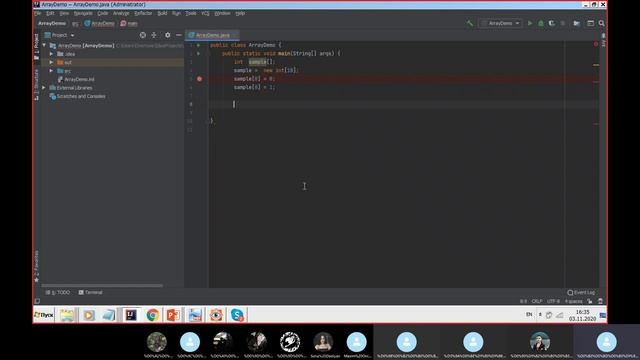Click ArrayDemo class breadcrumb in navigation bar
The width and height of the screenshot is (640, 360).
99,24
